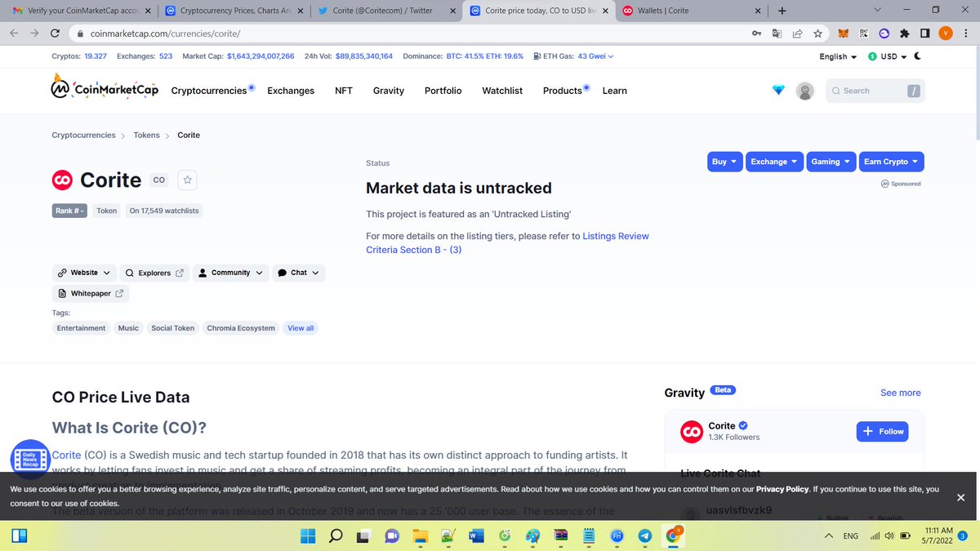The width and height of the screenshot is (980, 551).
Task: Open Chrome three-dot menu
Action: (x=964, y=33)
